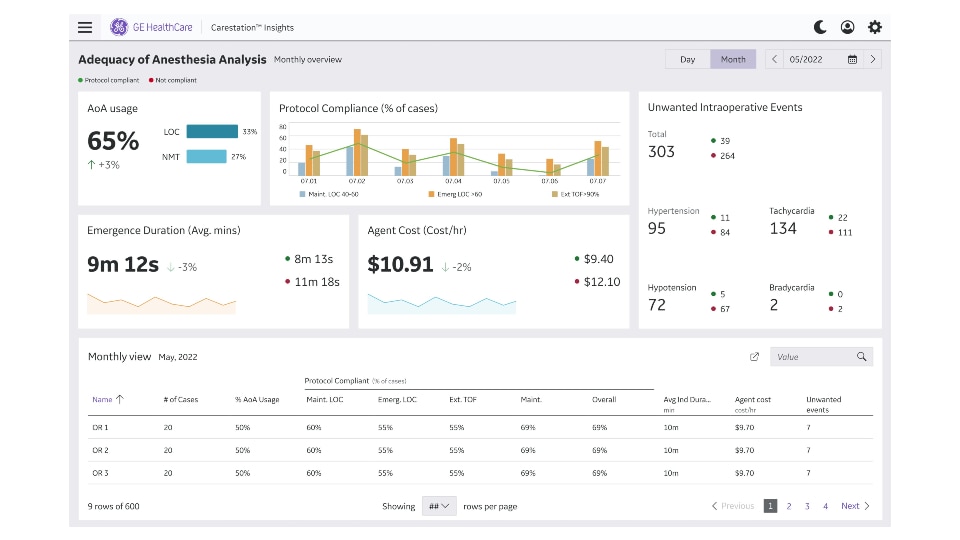
Task: Click the Previous page link
Action: [733, 506]
